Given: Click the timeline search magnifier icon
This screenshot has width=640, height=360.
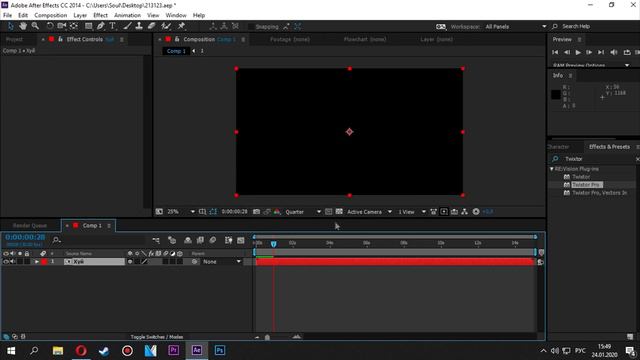Looking at the screenshot, I should pos(56,240).
